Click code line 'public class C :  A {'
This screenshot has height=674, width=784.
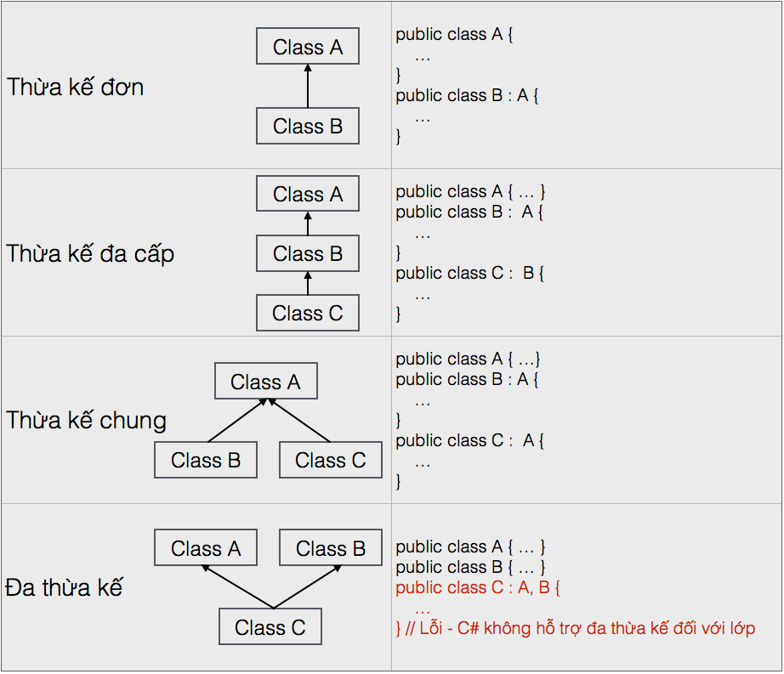(470, 440)
